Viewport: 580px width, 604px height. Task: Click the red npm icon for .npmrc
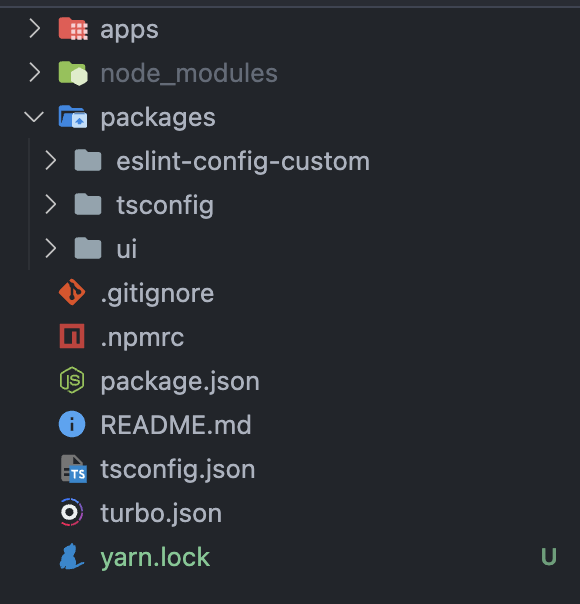[72, 336]
